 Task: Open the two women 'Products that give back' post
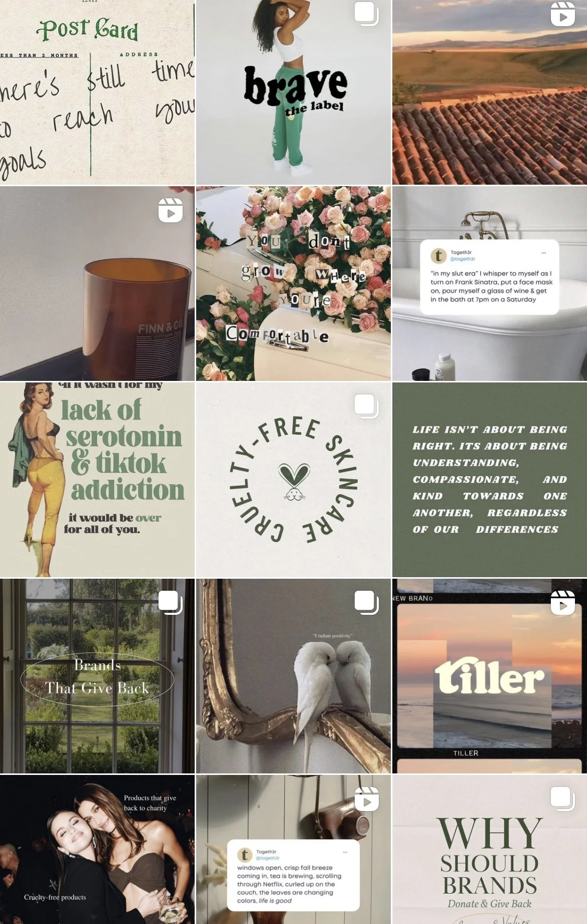[97, 849]
